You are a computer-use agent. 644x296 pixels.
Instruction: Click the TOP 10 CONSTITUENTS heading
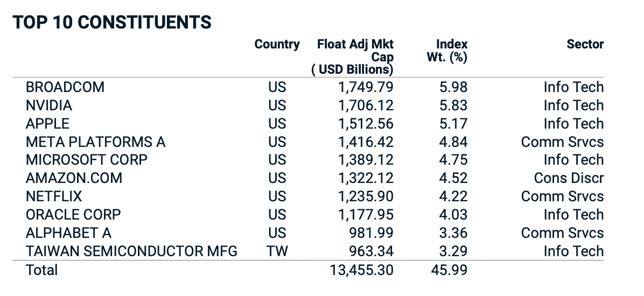112,22
